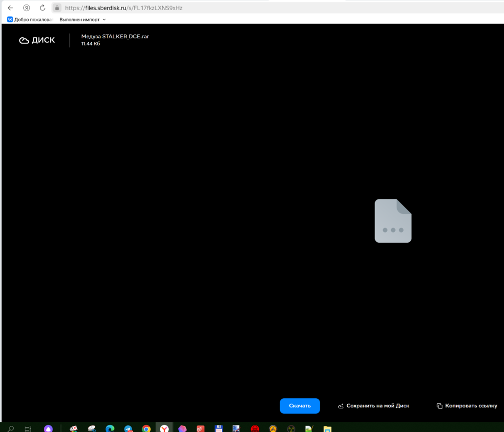Open Snipping Tool taskbar icon
This screenshot has height=432, width=504.
coord(92,428)
